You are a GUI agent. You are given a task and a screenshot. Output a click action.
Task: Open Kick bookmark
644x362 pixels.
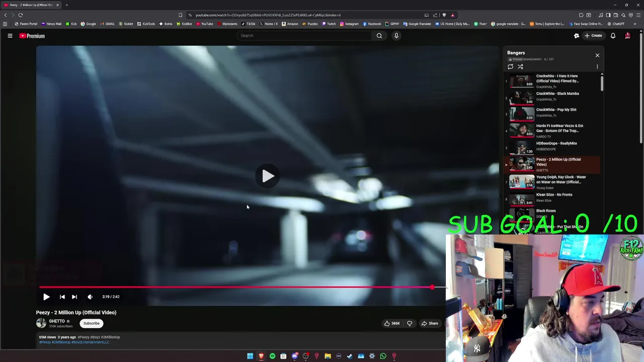pyautogui.click(x=71, y=24)
